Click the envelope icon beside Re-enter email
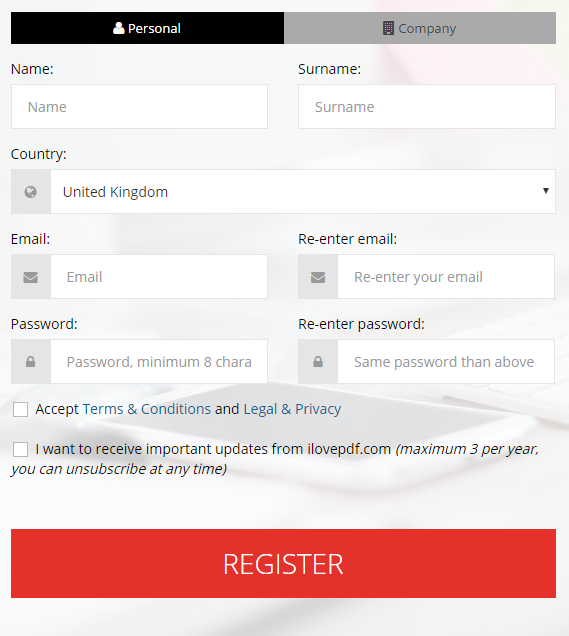Image resolution: width=569 pixels, height=636 pixels. point(318,277)
